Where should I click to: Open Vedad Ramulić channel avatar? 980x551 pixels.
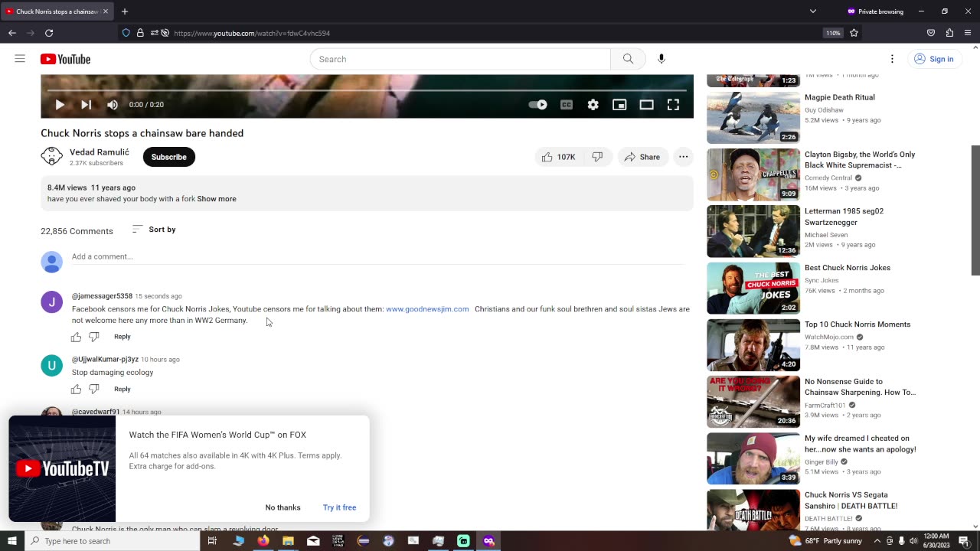click(x=51, y=157)
